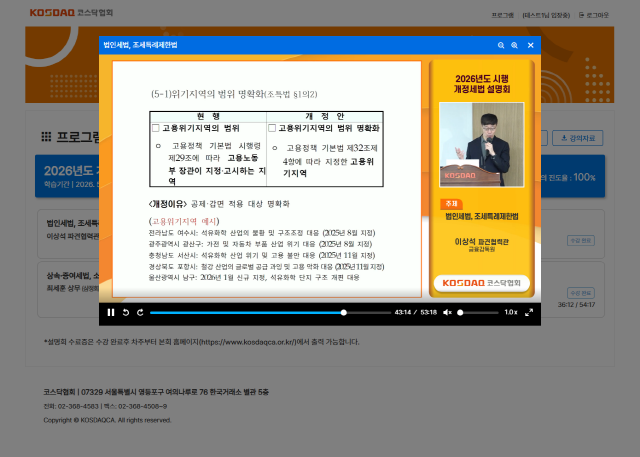This screenshot has width=640, height=457.
Task: Click the slide heading (5-1)위기지역의 범위 명확화
Action: click(x=234, y=95)
